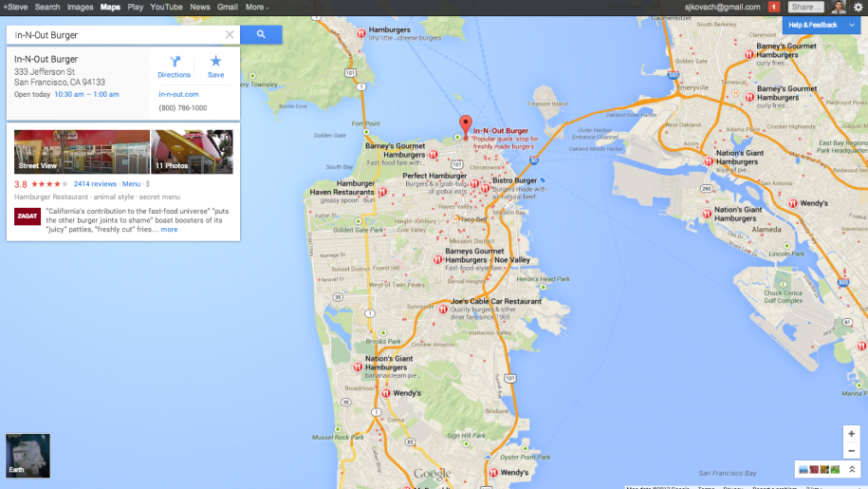Open the Street View thumbnail

tap(82, 152)
